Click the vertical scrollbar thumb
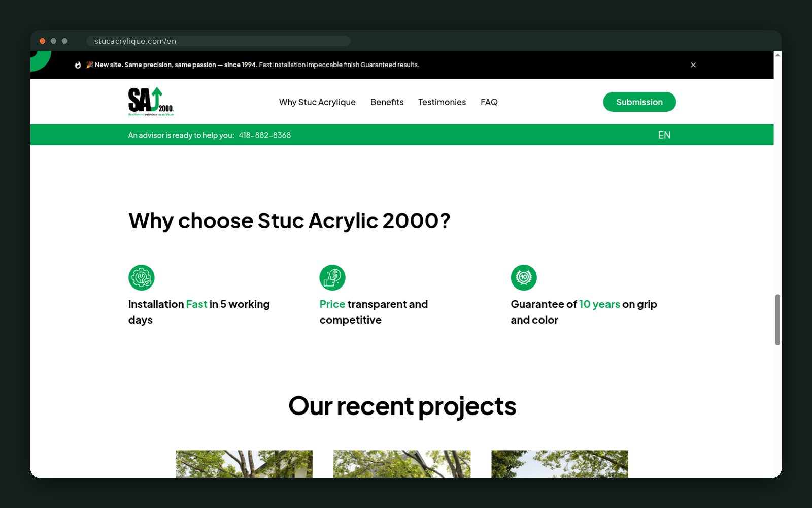The width and height of the screenshot is (812, 508). click(777, 320)
